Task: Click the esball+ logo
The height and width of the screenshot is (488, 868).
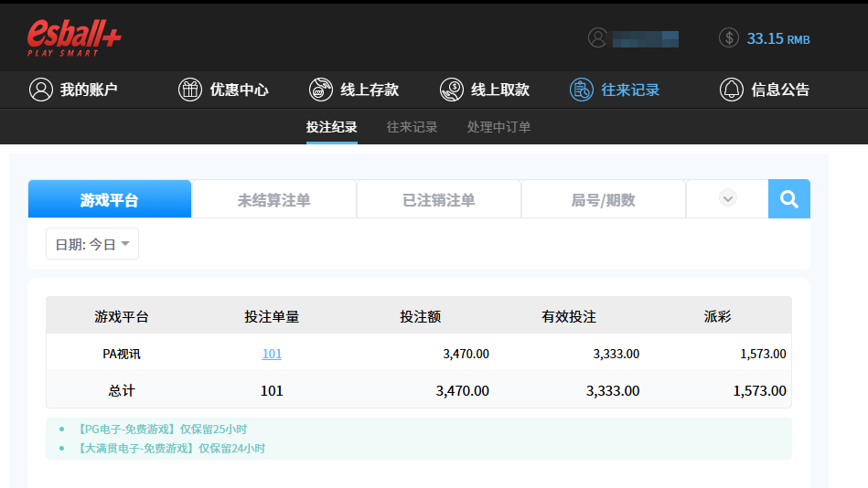Action: [74, 37]
